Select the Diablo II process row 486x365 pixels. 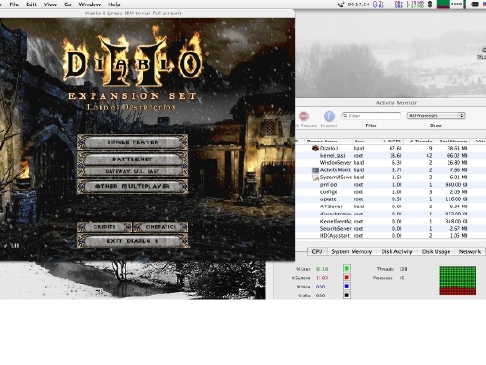click(391, 148)
